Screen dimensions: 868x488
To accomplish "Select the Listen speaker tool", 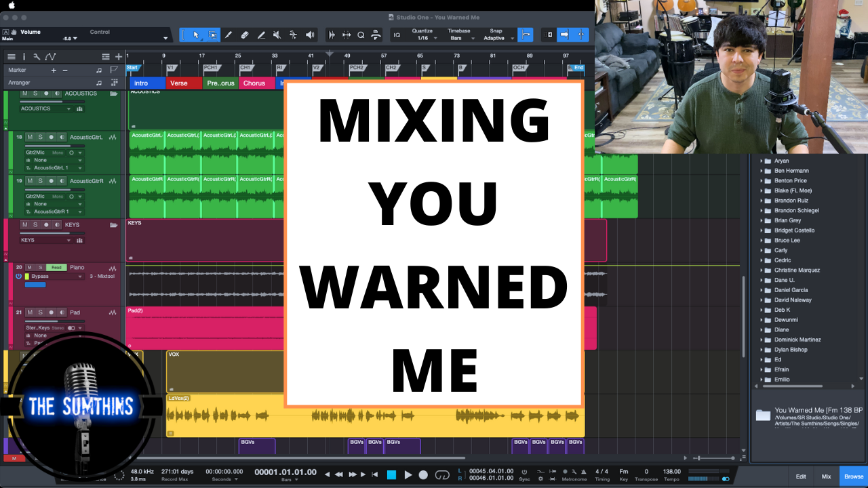I will click(x=310, y=35).
